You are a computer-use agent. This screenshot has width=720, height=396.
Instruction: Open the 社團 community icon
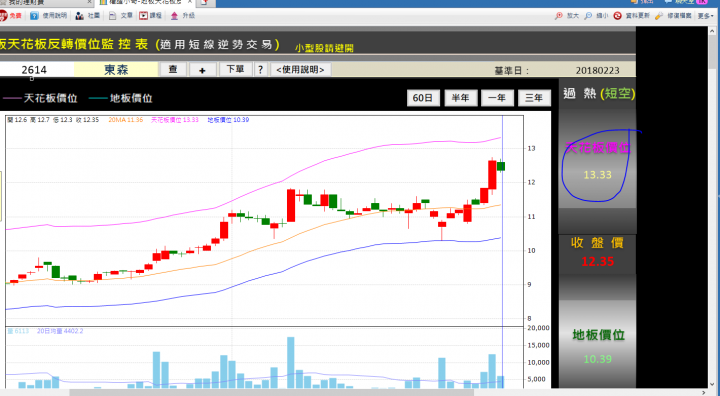pyautogui.click(x=79, y=16)
